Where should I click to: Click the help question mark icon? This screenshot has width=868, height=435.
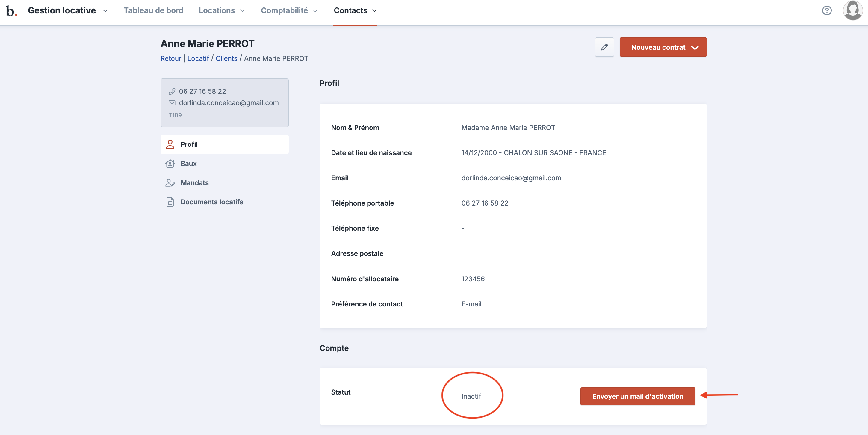click(x=827, y=11)
